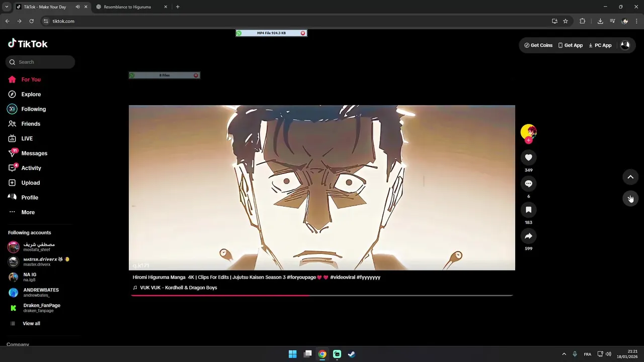Click the TikTok logo
The image size is (644, 362).
click(x=28, y=44)
